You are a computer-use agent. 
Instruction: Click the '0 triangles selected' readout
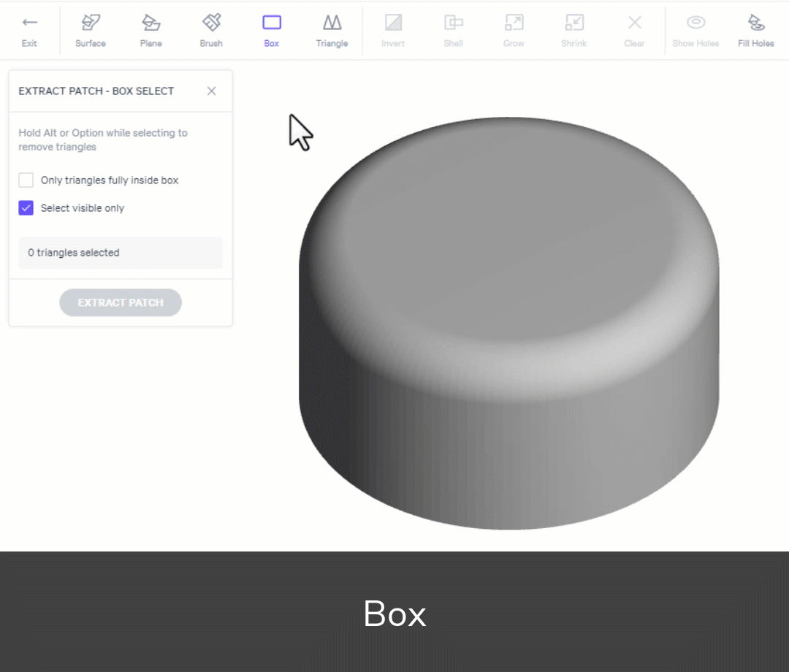pyautogui.click(x=121, y=253)
